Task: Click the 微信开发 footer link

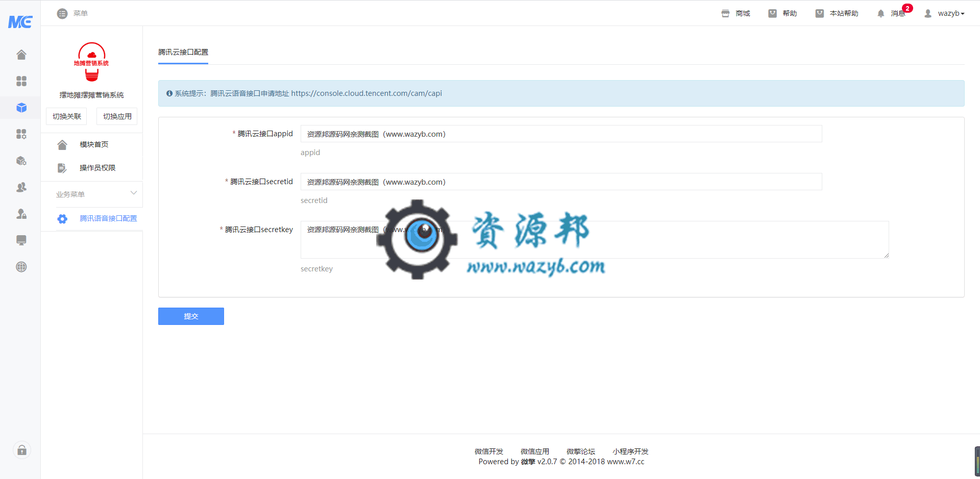Action: coord(489,451)
